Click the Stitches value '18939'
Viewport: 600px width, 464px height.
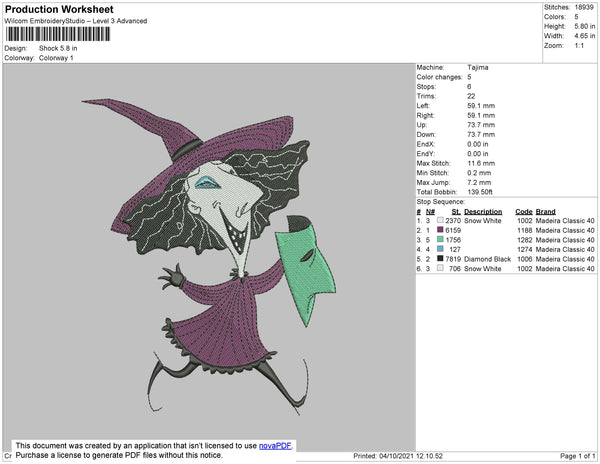coord(584,7)
